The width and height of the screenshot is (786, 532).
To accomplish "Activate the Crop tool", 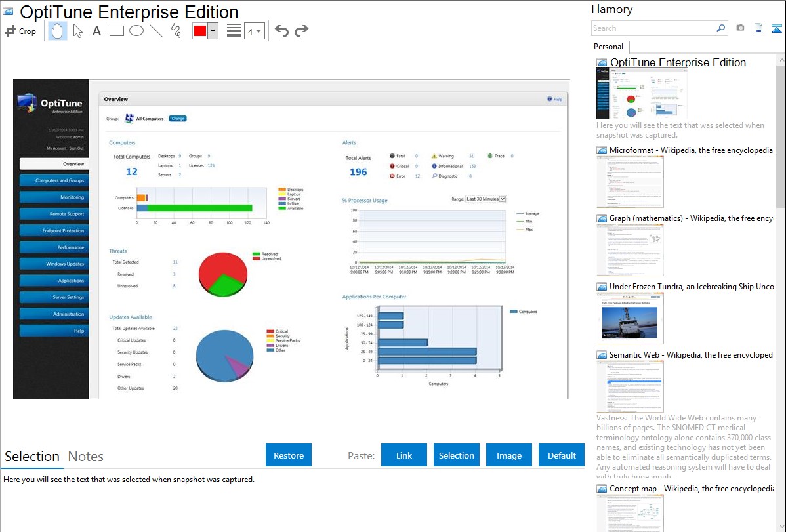I will [20, 31].
